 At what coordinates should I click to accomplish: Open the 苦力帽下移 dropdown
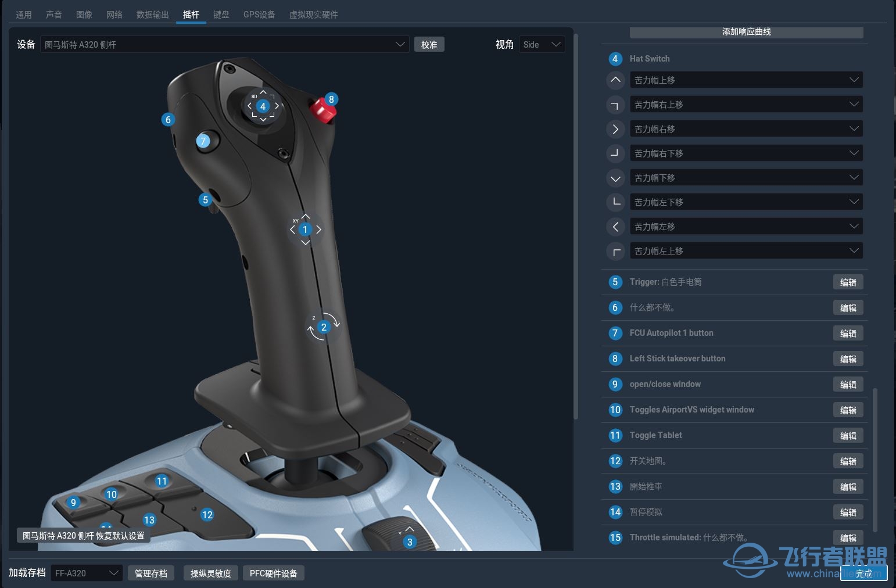coord(746,178)
